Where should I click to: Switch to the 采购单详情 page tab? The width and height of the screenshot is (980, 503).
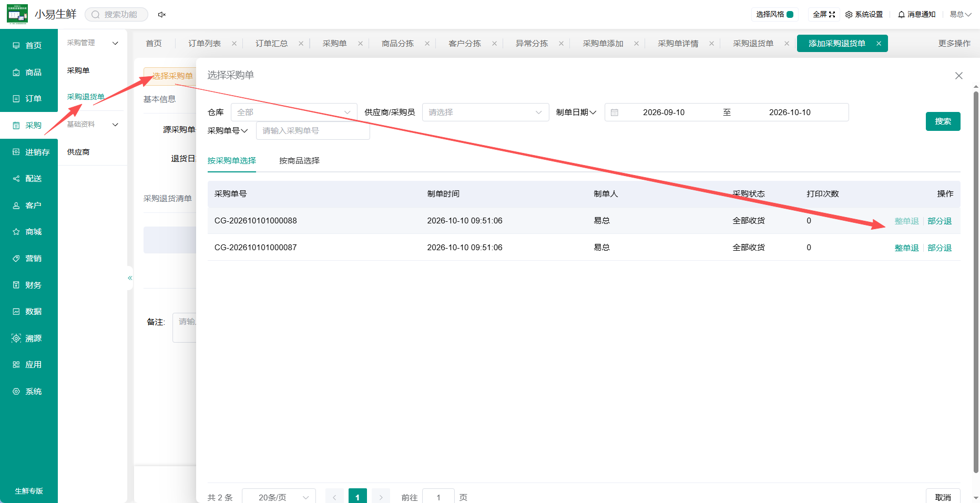678,43
